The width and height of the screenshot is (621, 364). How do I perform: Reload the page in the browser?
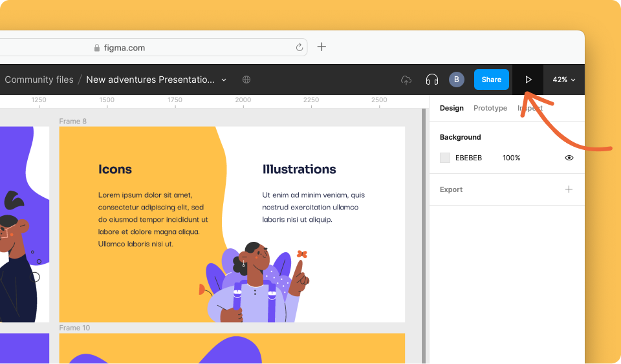point(300,47)
